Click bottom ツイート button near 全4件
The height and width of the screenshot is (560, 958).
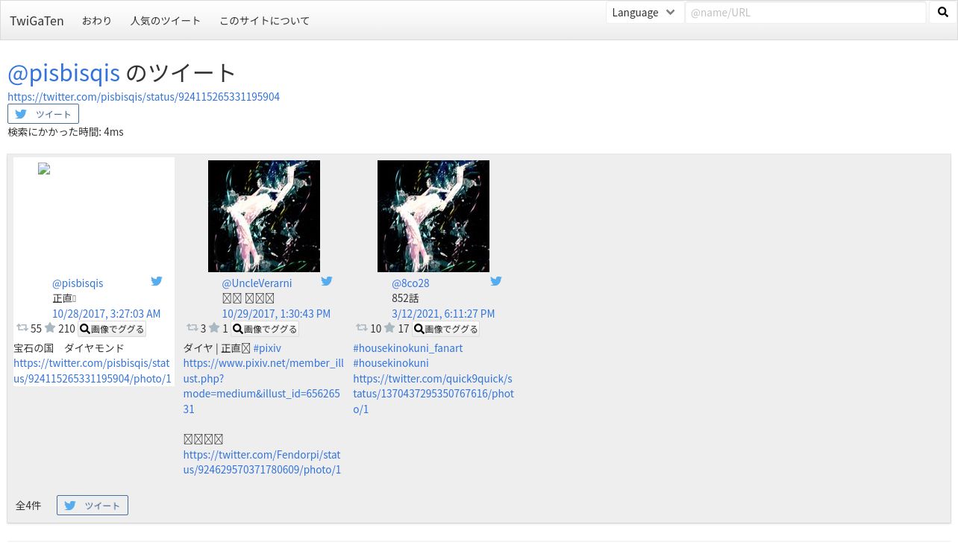click(x=93, y=506)
